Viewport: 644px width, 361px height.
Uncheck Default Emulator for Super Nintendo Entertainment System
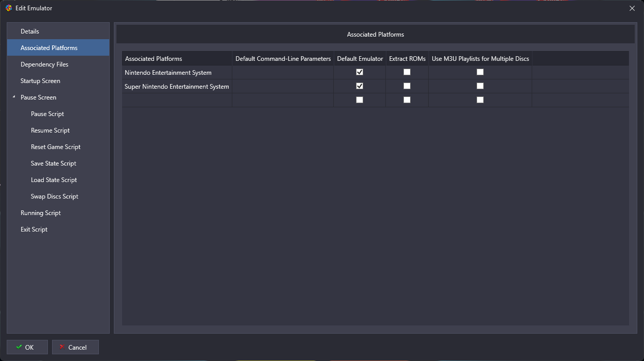pyautogui.click(x=360, y=86)
